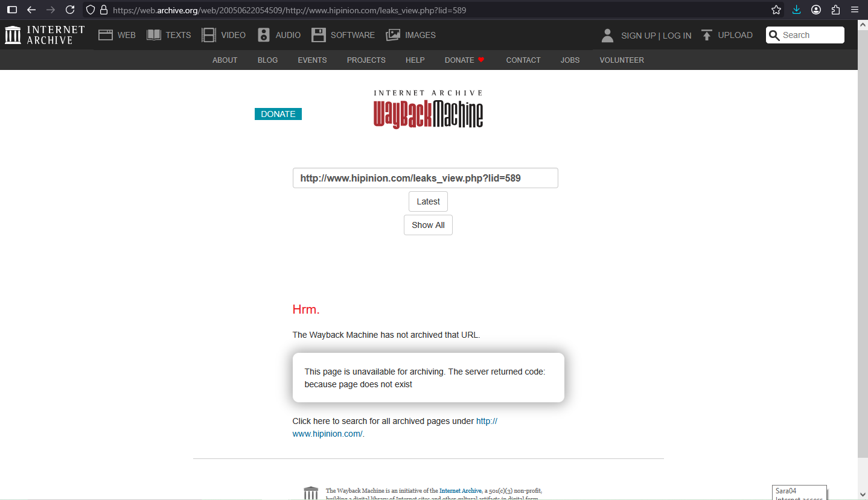Open the browser hamburger menu

855,10
